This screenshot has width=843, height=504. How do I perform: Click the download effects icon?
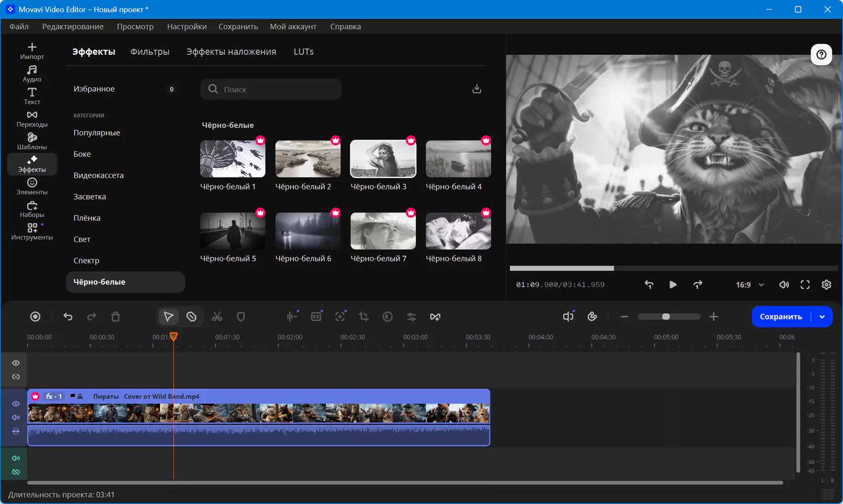point(477,89)
